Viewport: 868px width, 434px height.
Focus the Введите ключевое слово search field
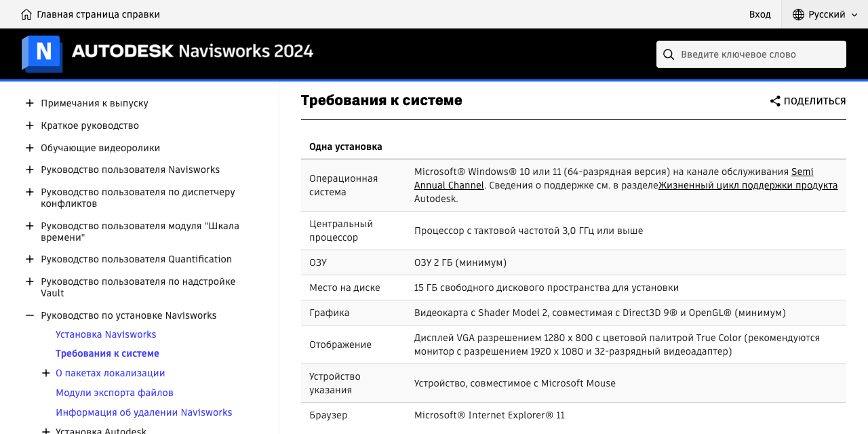(751, 54)
